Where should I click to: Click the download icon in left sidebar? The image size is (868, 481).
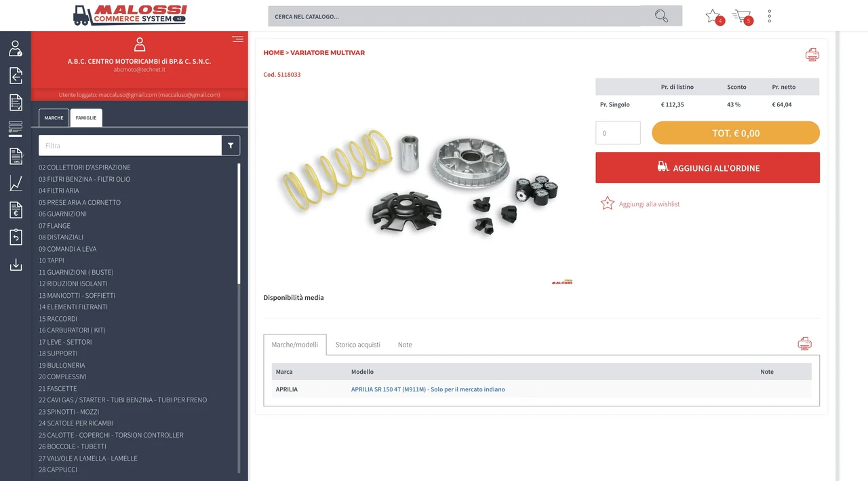point(16,264)
